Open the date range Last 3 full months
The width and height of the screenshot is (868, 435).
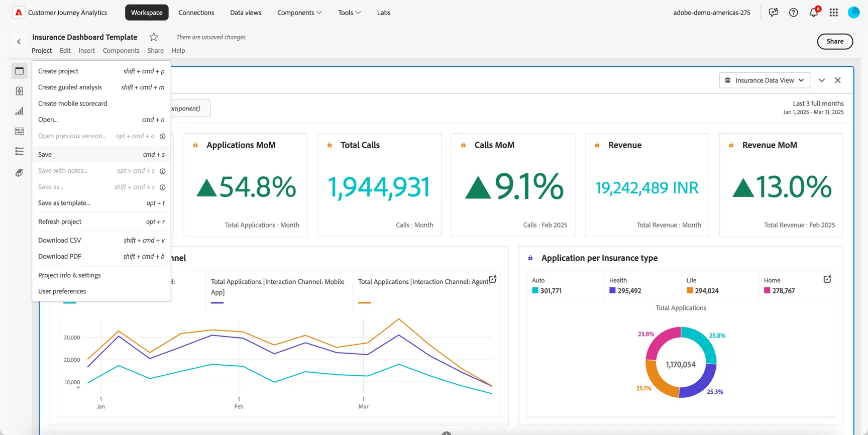[813, 107]
